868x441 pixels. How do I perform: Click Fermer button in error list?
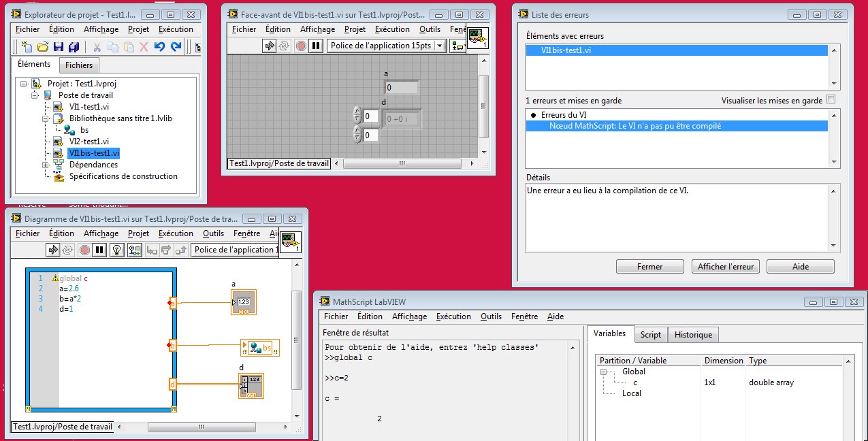[x=650, y=267]
